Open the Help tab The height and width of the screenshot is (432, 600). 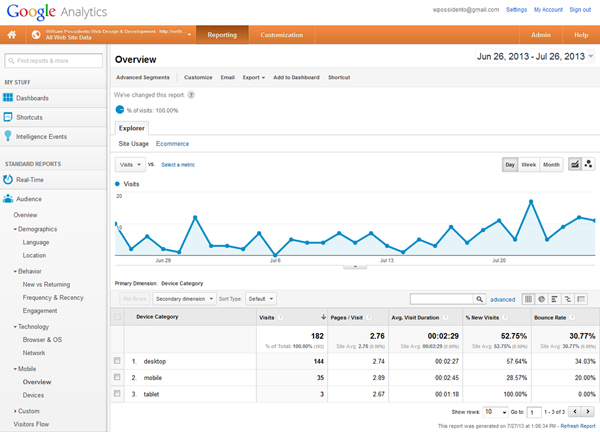point(581,35)
